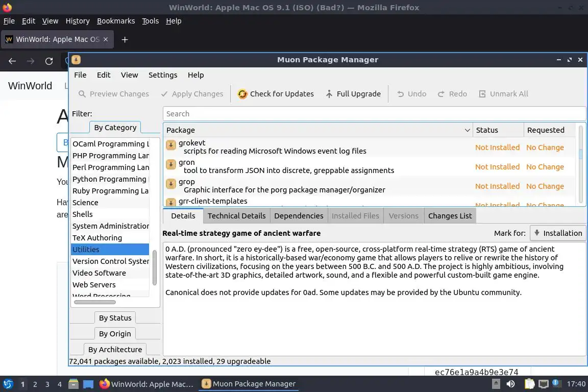Click the network monitor tray icon
Viewport: 588px width, 392px height.
pos(544,384)
